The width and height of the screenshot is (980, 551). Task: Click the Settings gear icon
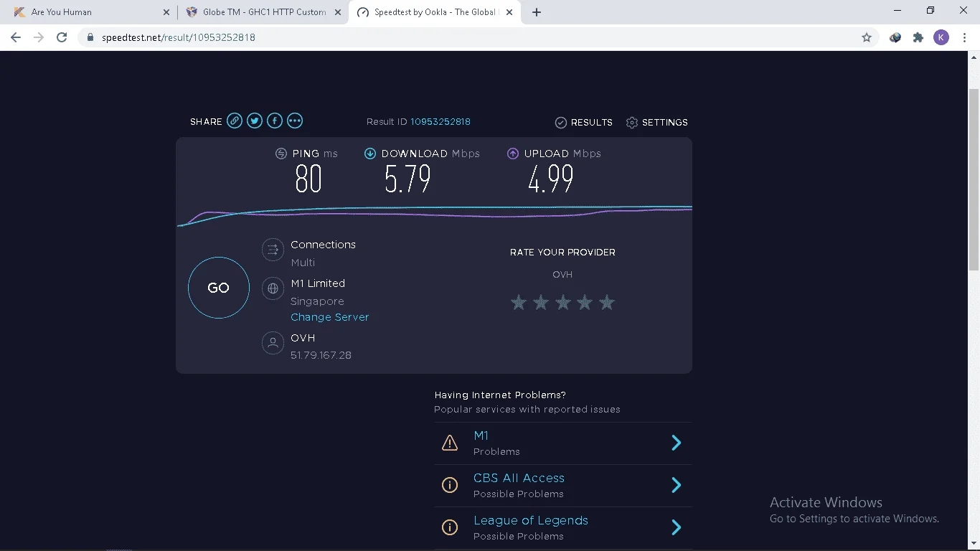632,123
